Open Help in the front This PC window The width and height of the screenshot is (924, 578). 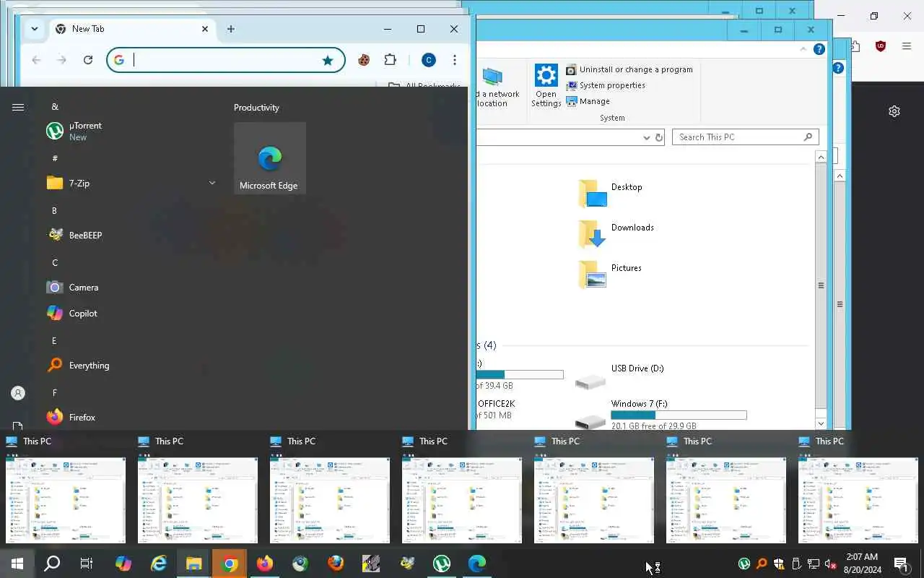(x=819, y=49)
